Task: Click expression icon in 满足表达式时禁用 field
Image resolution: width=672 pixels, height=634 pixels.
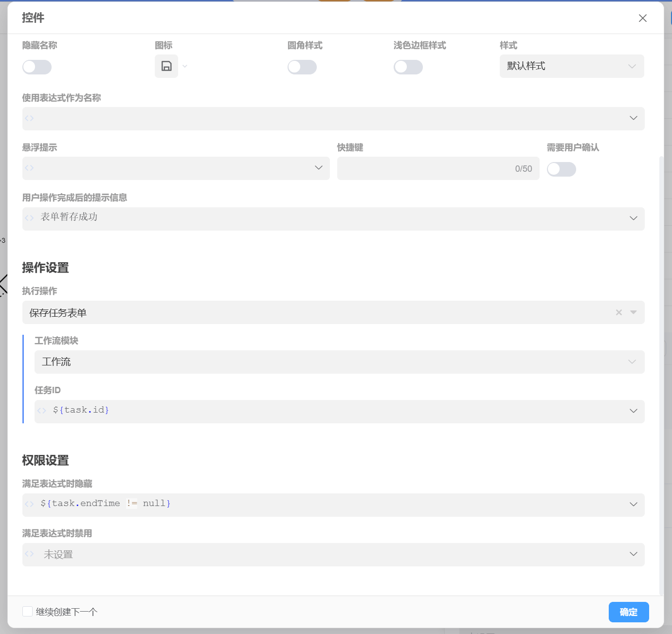Action: [x=30, y=554]
